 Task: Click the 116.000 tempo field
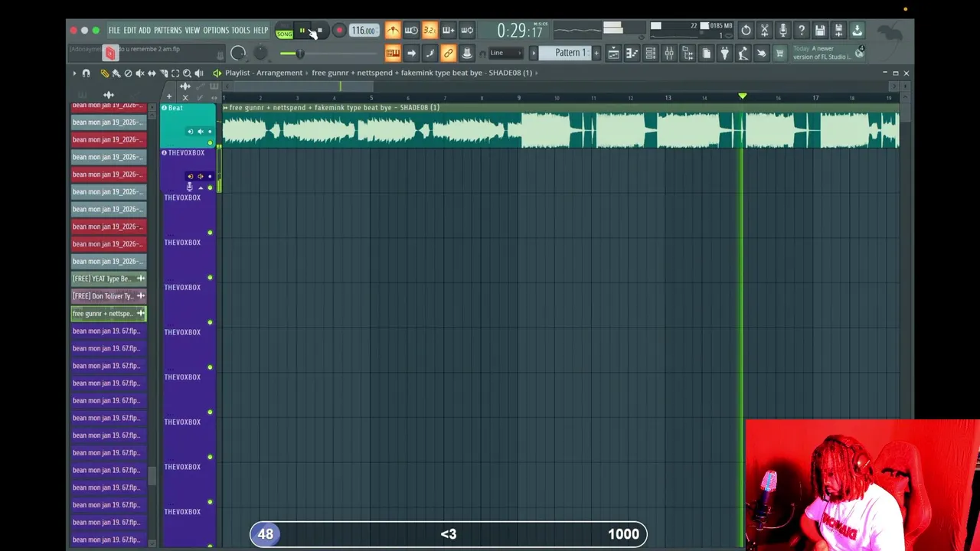point(363,31)
